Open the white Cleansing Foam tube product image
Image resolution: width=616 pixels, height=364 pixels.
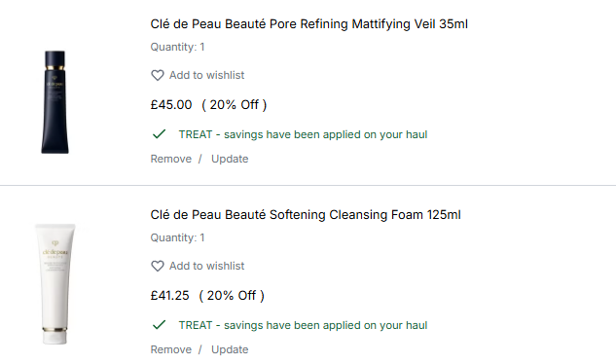[x=55, y=284]
